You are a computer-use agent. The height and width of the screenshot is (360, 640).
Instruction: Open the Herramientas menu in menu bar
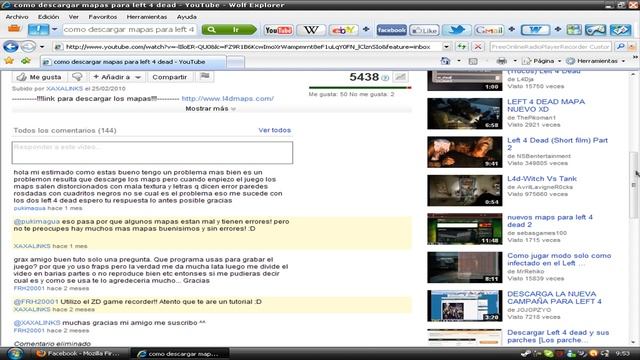(147, 17)
